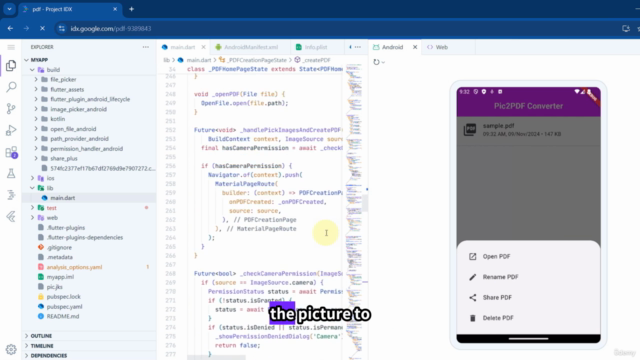
Task: Expand the ios folder
Action: coord(32,178)
